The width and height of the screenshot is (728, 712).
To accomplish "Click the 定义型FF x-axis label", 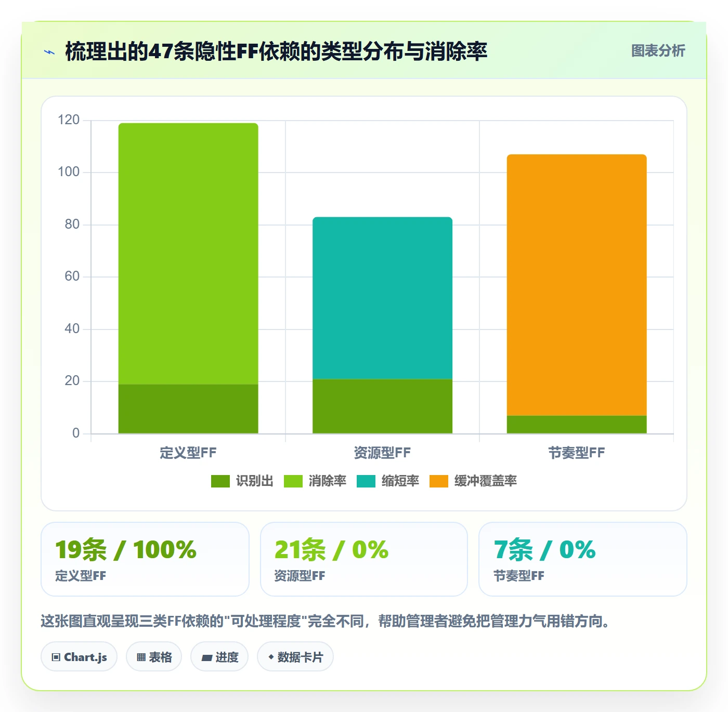I will [x=188, y=453].
